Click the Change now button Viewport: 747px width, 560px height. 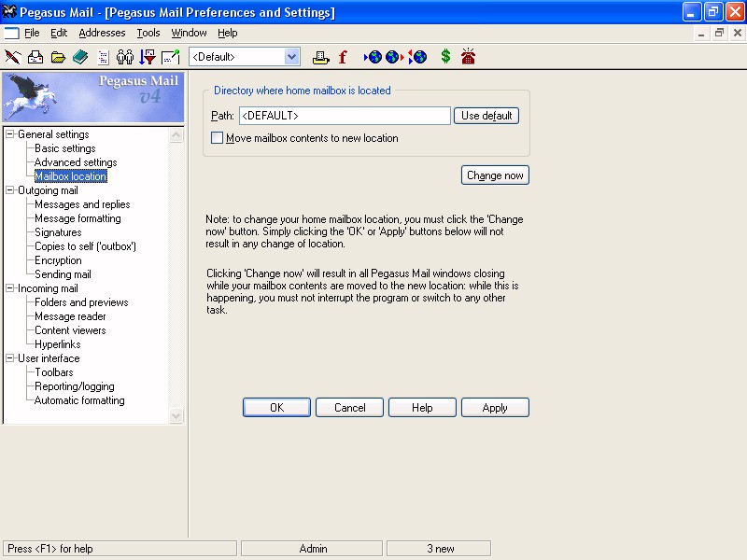tap(495, 175)
